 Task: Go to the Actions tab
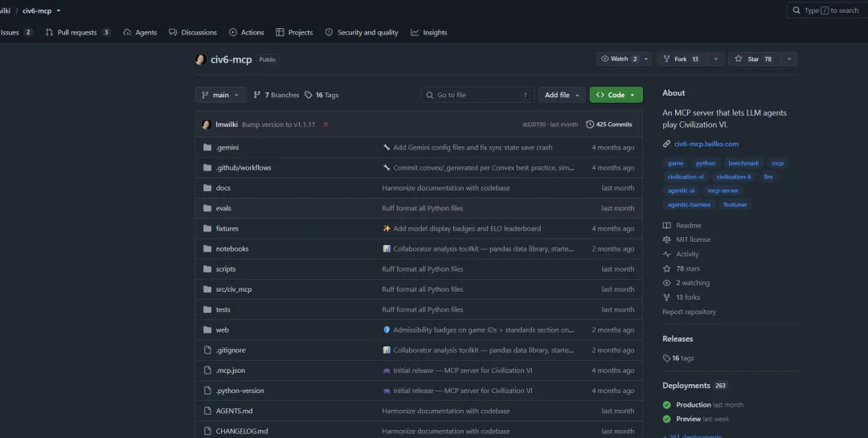[247, 33]
